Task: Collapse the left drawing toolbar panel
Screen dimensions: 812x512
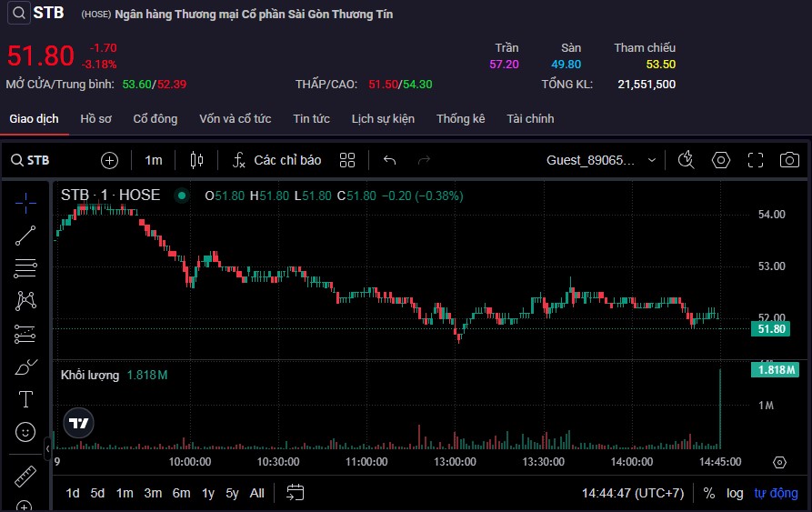Action: click(47, 447)
